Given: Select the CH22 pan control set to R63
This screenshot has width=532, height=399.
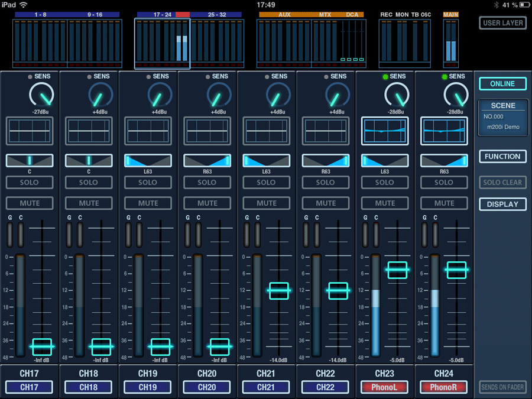Looking at the screenshot, I should pyautogui.click(x=325, y=160).
